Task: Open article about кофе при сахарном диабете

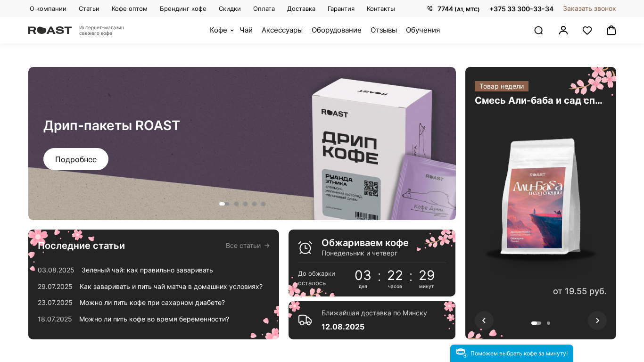Action: coord(152,303)
